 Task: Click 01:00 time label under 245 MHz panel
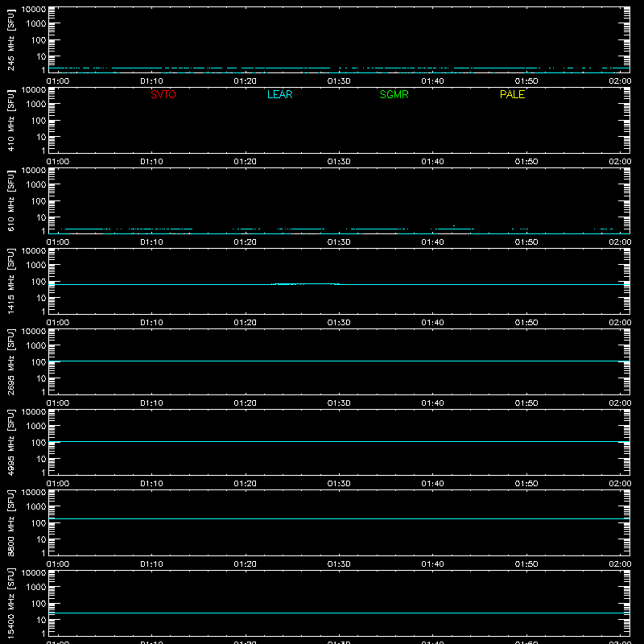tap(58, 81)
